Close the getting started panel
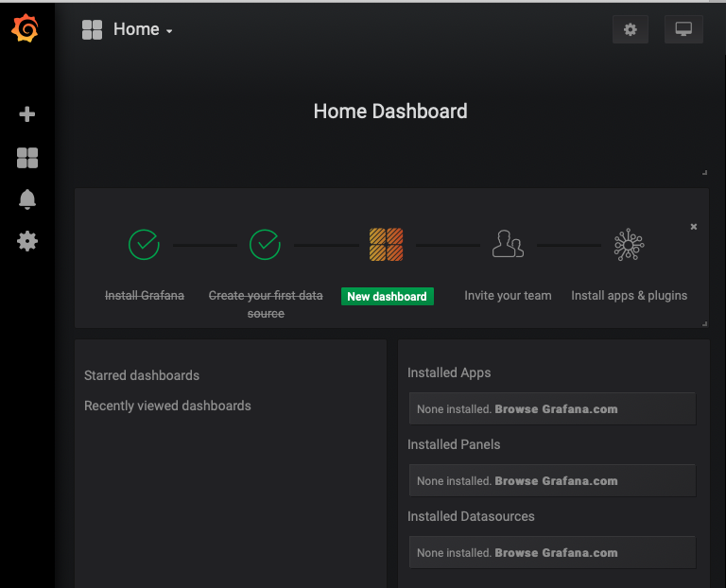Image resolution: width=726 pixels, height=588 pixels. [x=694, y=227]
